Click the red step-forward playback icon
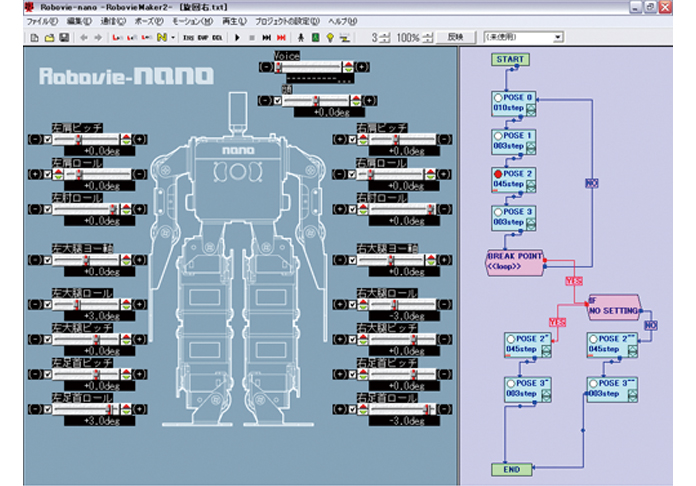The height and width of the screenshot is (486, 696). pyautogui.click(x=281, y=38)
